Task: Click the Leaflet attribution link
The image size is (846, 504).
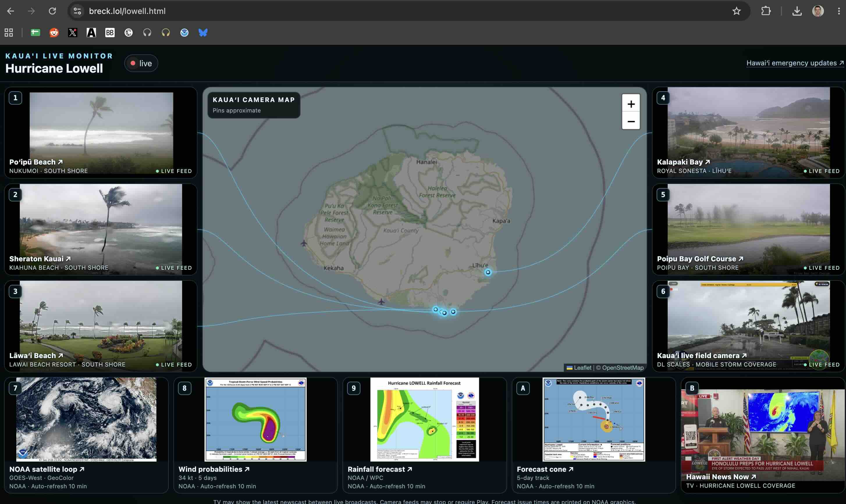Action: [x=579, y=367]
